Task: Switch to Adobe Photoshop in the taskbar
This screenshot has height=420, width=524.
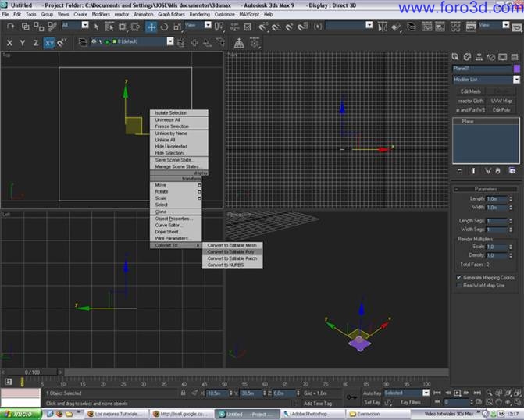Action: tap(312, 414)
